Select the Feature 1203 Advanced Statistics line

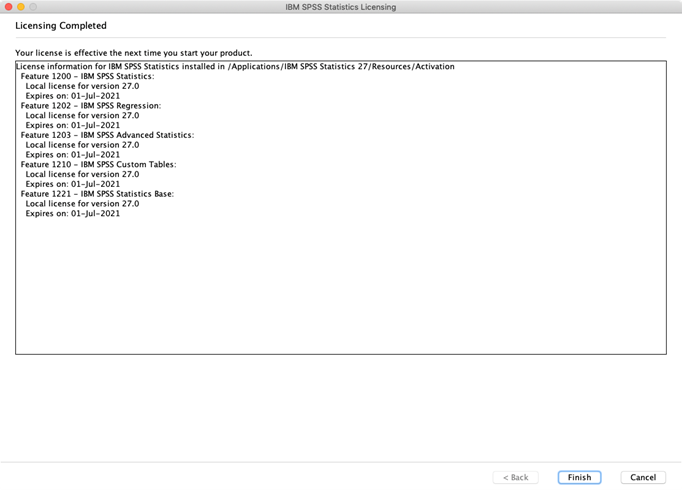[x=107, y=135]
